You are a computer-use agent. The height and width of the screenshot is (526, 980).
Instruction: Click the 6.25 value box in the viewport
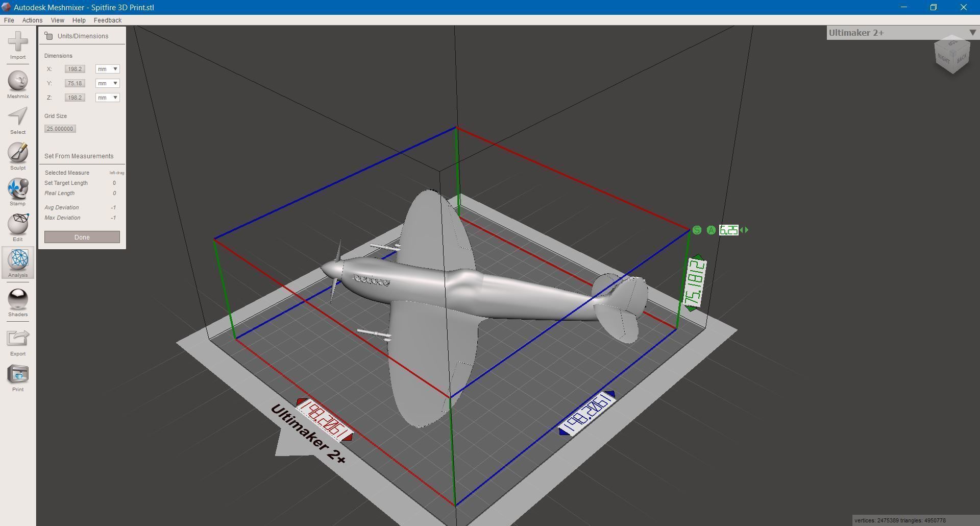tap(728, 230)
